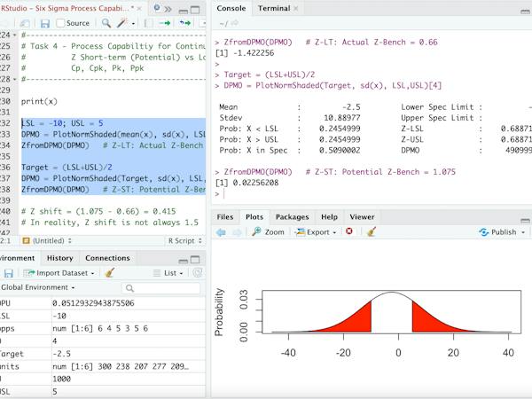Switch to the Viewer tab
Image resolution: width=532 pixels, height=399 pixels.
(362, 217)
